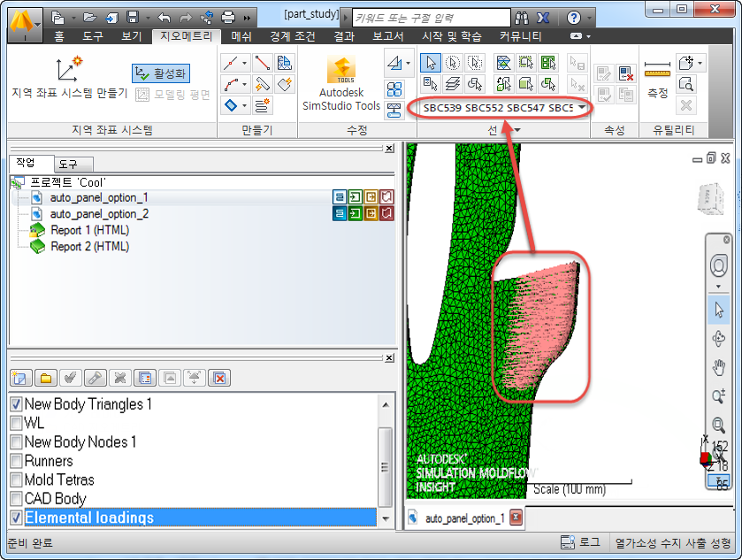Open the 홈 ribbon tab
The height and width of the screenshot is (560, 742).
pyautogui.click(x=59, y=36)
